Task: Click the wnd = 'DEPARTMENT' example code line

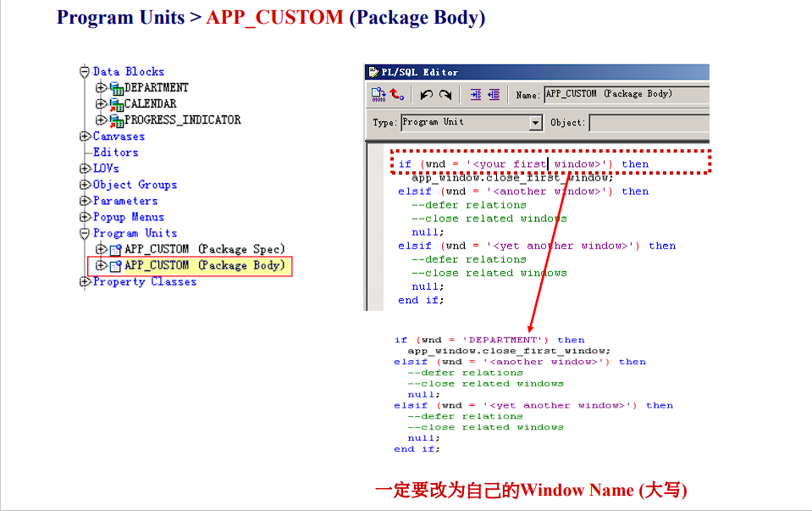Action: coord(489,340)
